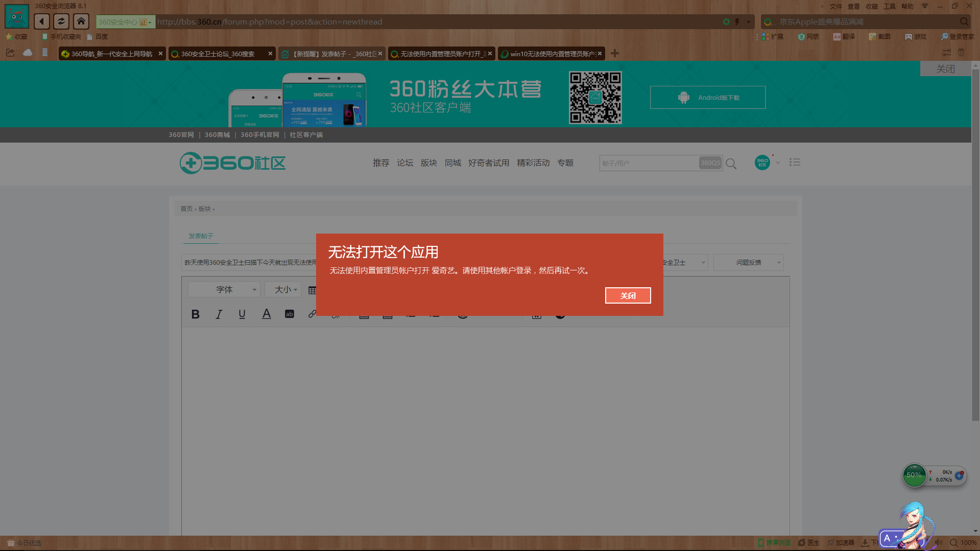Open the 网银 online banking tool

click(x=808, y=37)
